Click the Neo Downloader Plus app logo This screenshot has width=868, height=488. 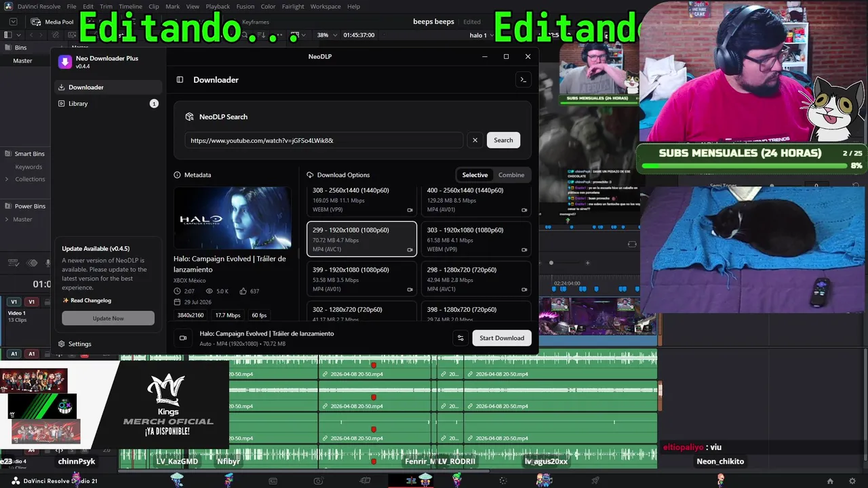coord(65,62)
